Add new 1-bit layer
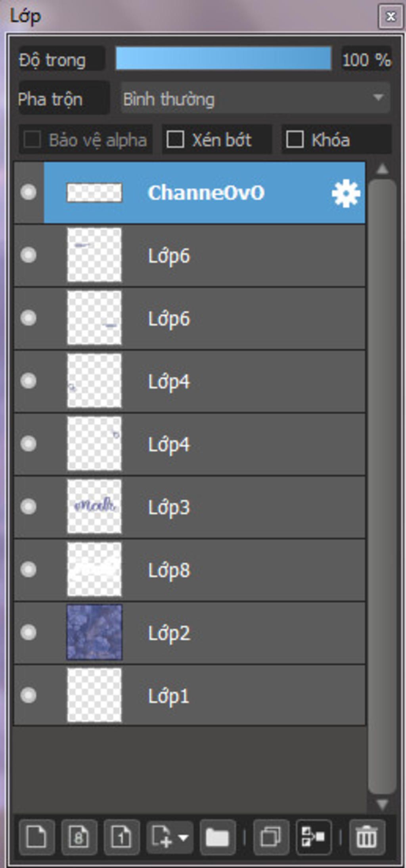406x868 pixels. [x=121, y=837]
